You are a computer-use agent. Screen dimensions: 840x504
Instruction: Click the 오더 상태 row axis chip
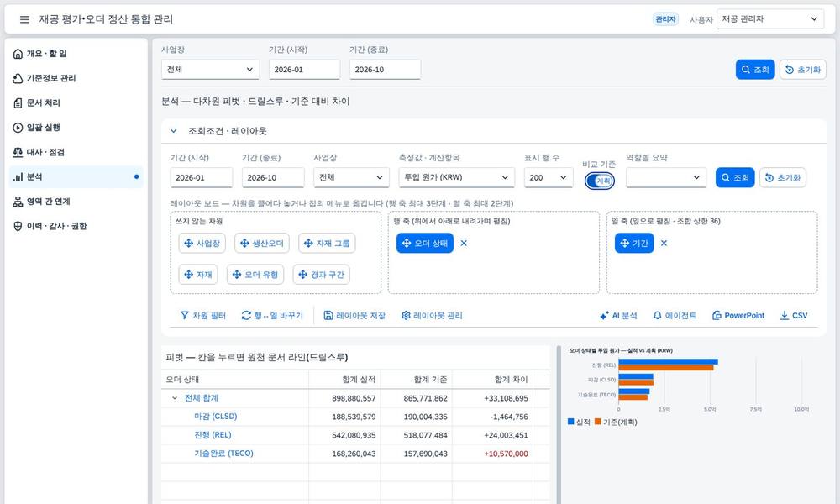click(x=425, y=243)
